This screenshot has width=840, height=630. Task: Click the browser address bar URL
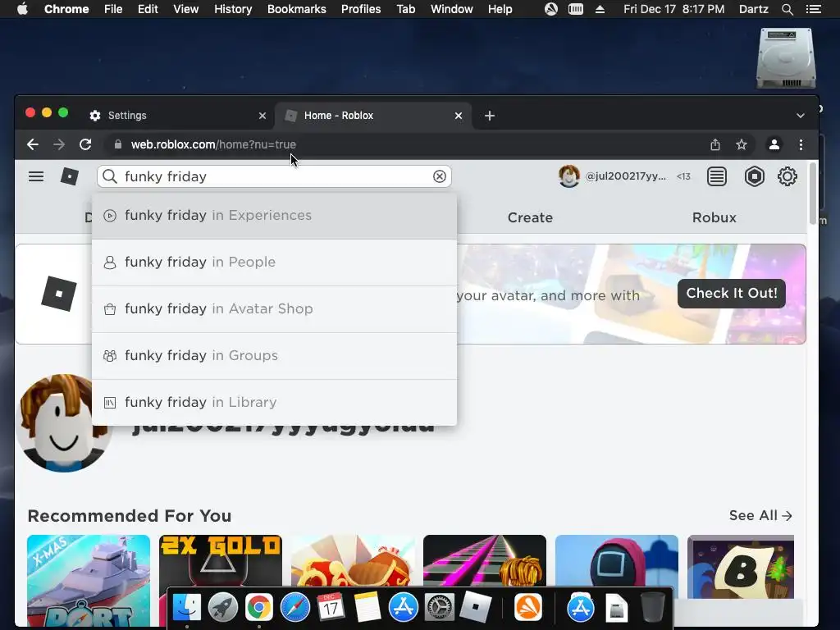(x=213, y=144)
